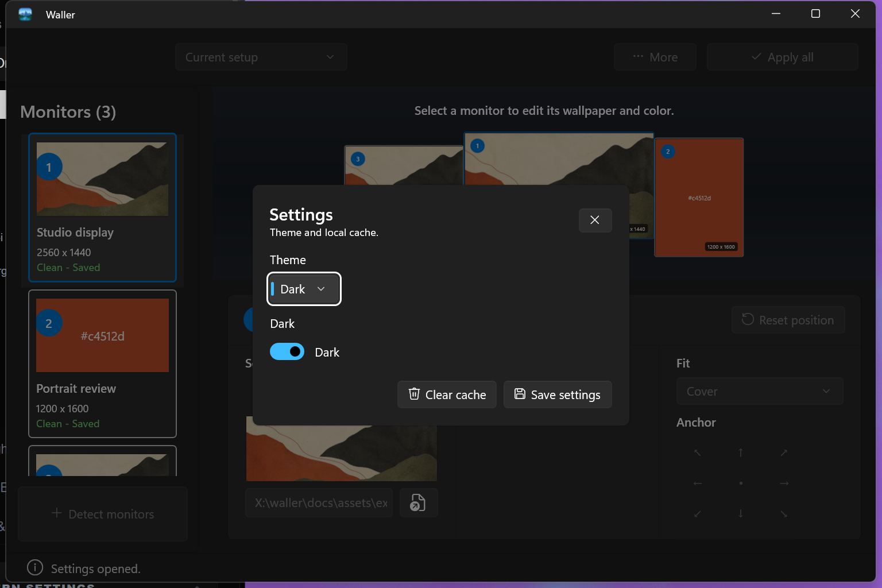Set anchor to bottom arrow

coord(741,514)
